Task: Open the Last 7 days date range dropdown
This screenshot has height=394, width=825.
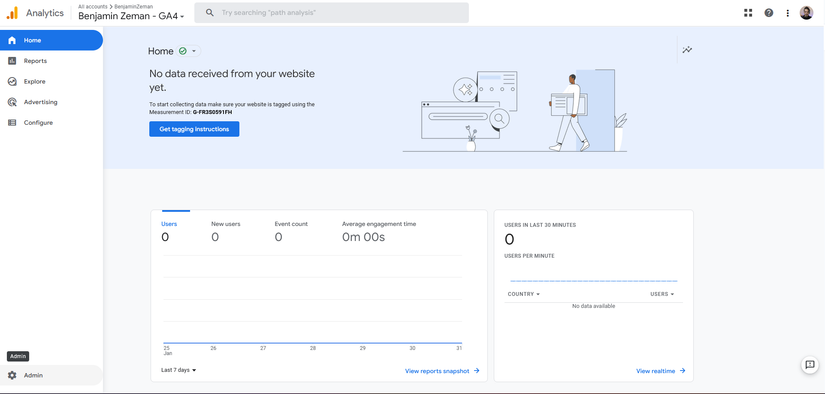Action: [178, 370]
